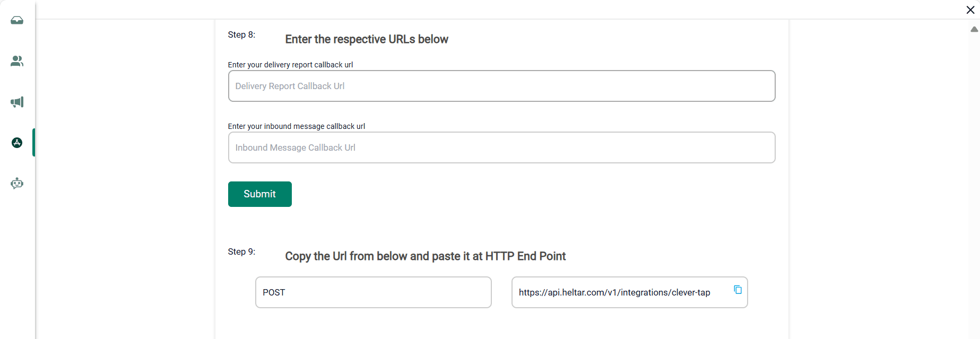
Task: Click the "Copy the Url from below" heading
Action: pyautogui.click(x=425, y=256)
